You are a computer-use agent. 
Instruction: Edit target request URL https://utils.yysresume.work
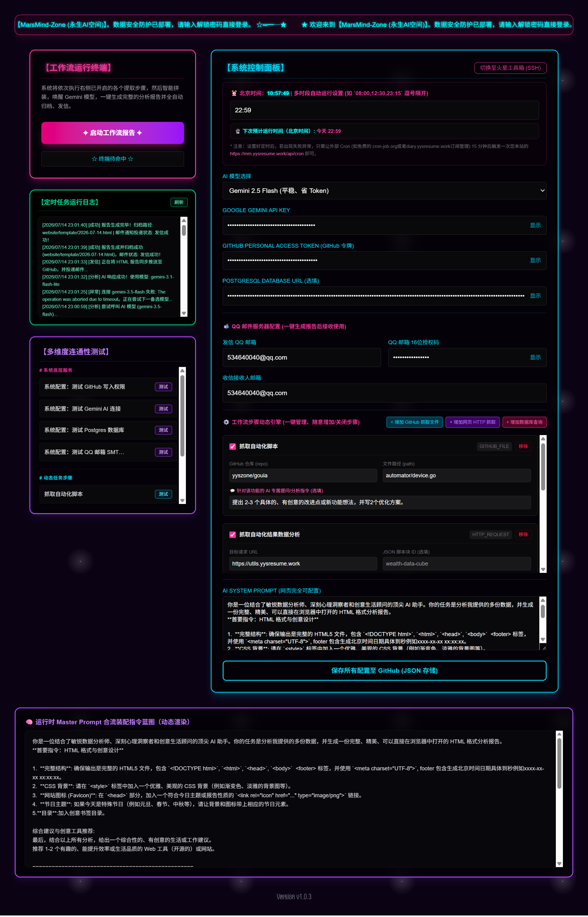[303, 564]
